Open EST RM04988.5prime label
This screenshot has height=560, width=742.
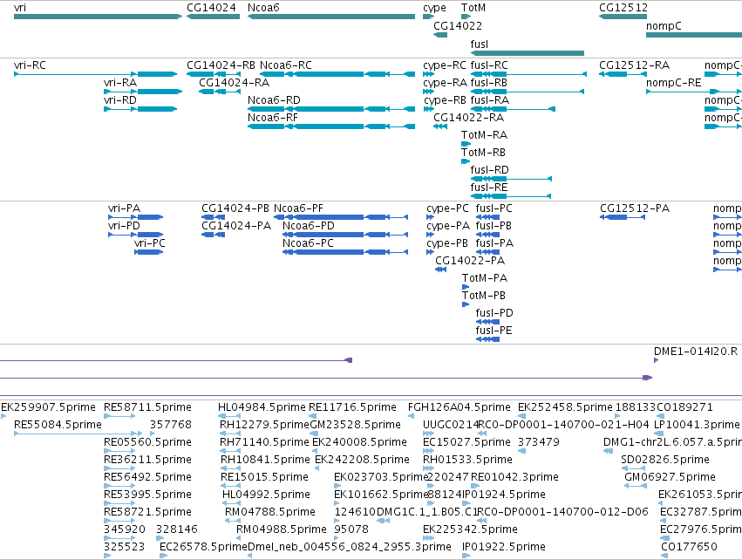tap(282, 529)
